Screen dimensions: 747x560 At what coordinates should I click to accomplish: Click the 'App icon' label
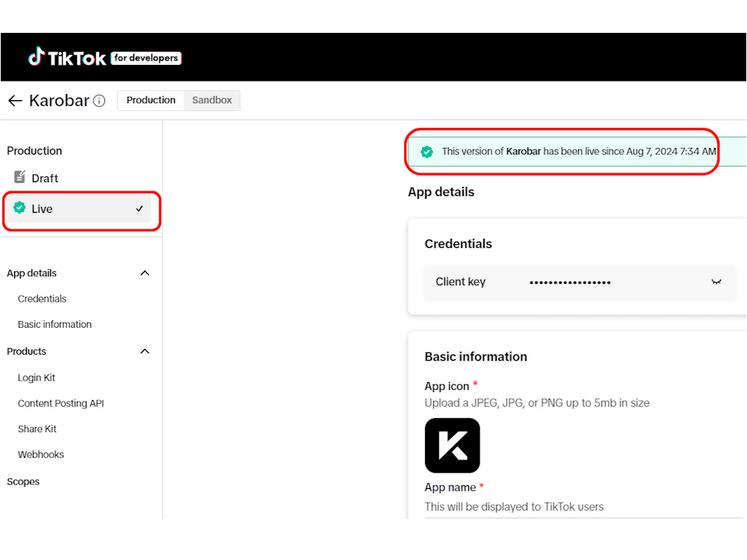[447, 386]
